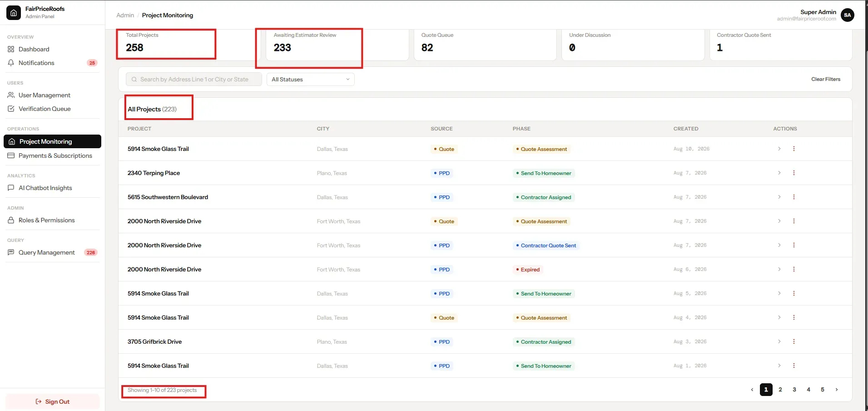Expand the Aug 10 Smoke Glass Trail row chevron

(779, 149)
